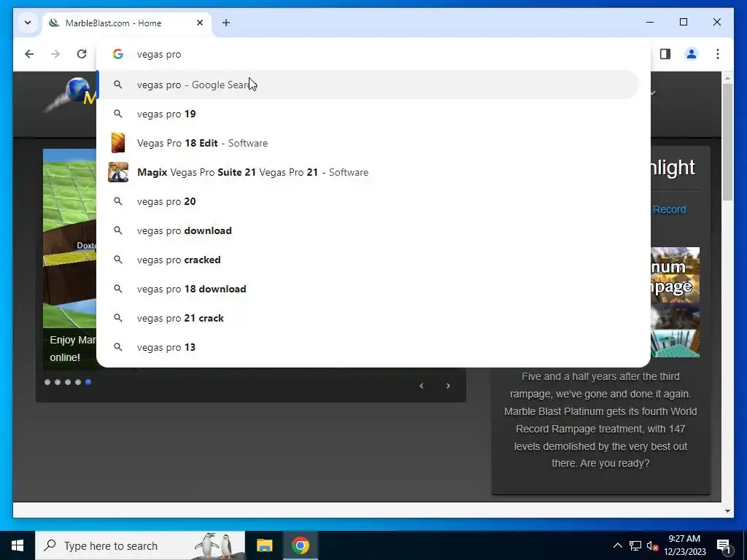Click the browser forward arrow

(x=55, y=54)
